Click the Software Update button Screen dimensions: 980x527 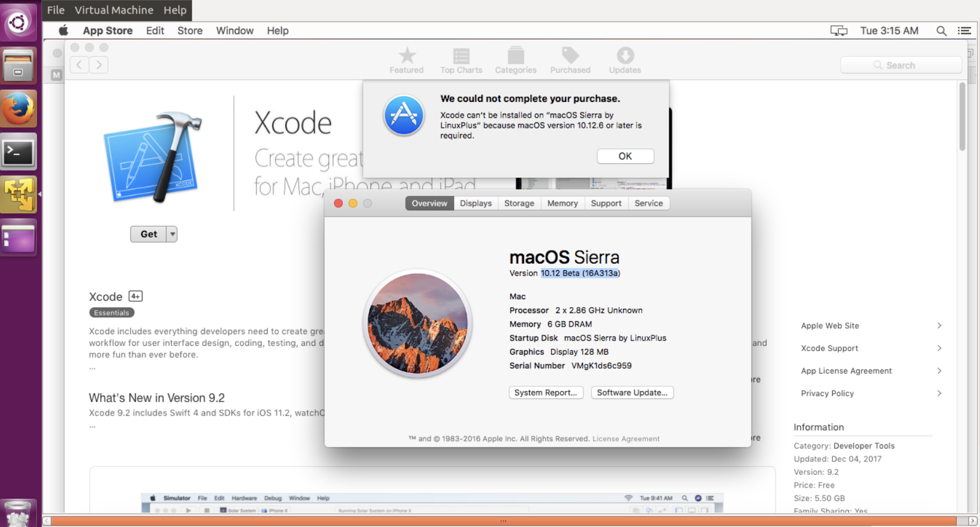pos(632,393)
